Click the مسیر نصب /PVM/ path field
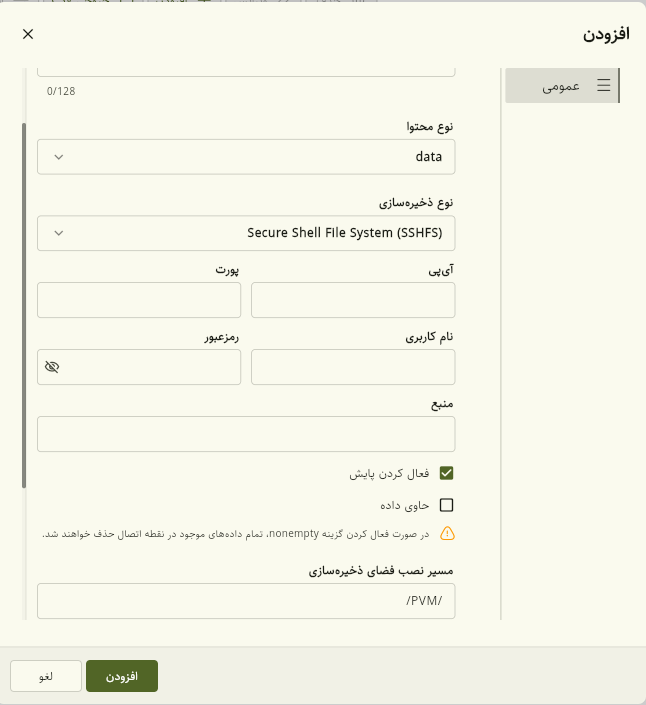646x705 pixels. pos(246,601)
